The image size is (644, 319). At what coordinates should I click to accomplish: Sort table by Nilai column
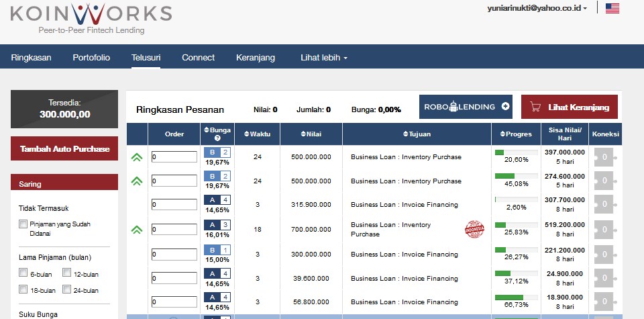coord(311,134)
